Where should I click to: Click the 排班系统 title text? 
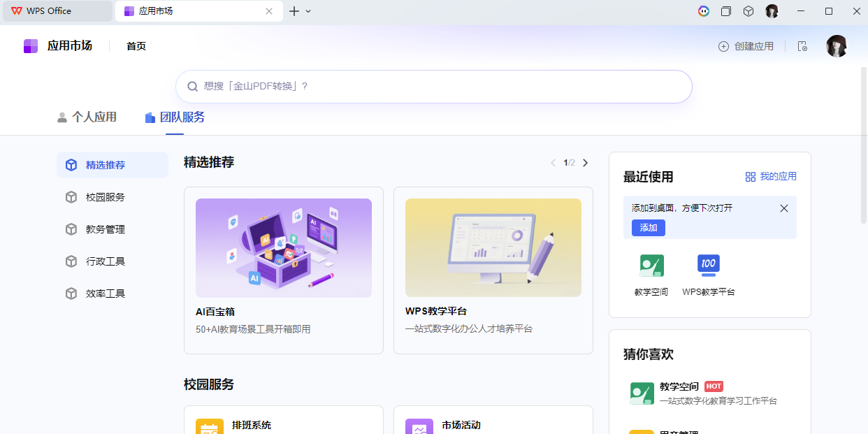252,425
